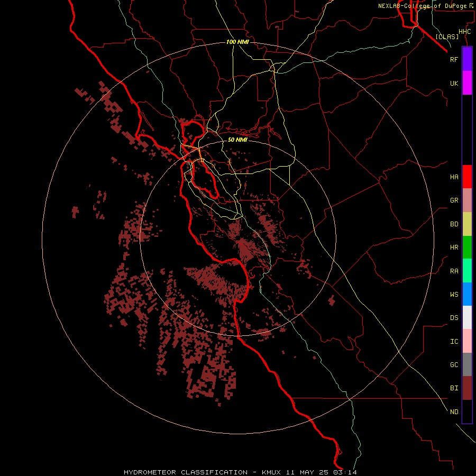Click the BI dark red swatch
The height and width of the screenshot is (476, 476).
click(467, 388)
